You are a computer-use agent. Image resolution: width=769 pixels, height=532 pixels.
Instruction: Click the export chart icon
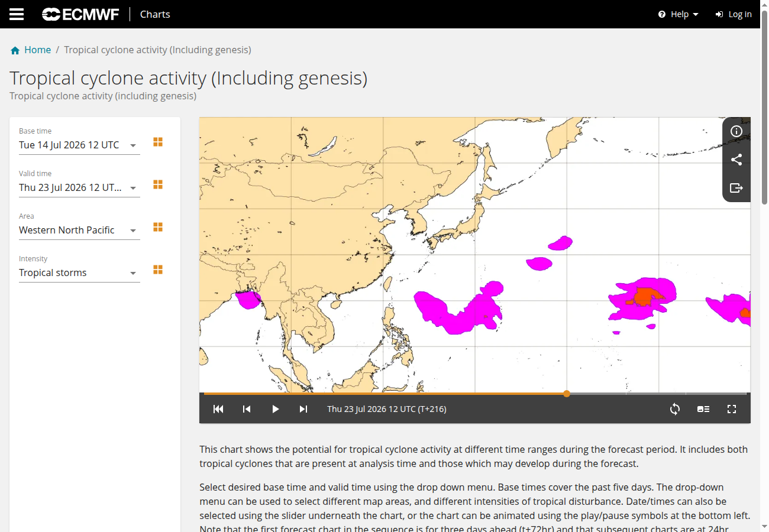(736, 188)
